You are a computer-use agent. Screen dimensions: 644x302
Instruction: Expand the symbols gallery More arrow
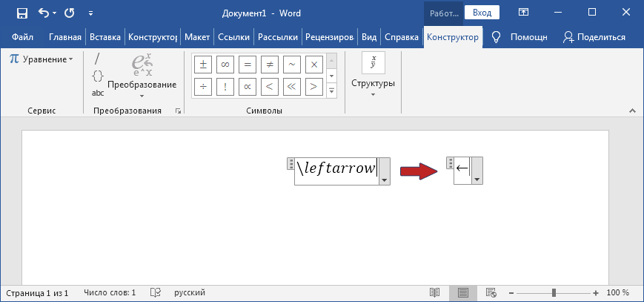pos(332,91)
